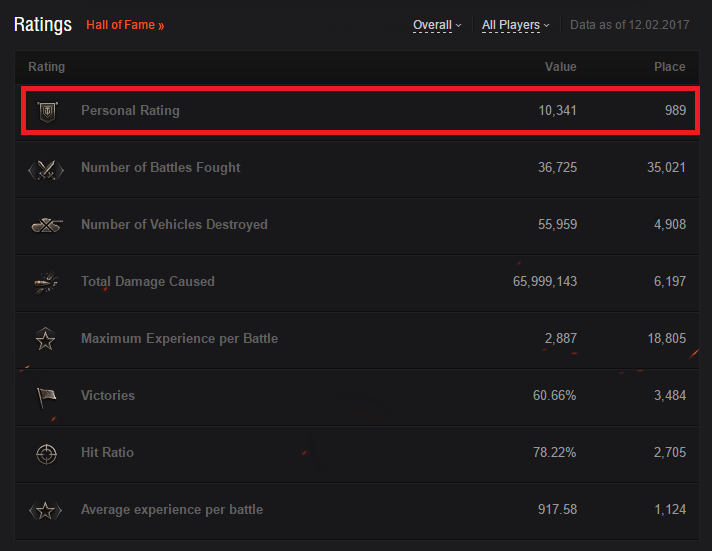Click the Rating column header
The width and height of the screenshot is (712, 551).
[x=46, y=67]
